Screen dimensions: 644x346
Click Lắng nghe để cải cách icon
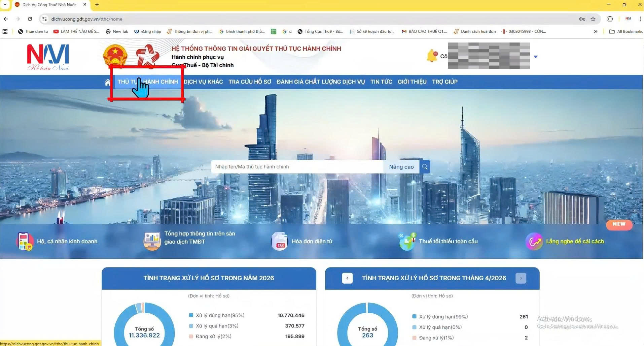point(534,241)
